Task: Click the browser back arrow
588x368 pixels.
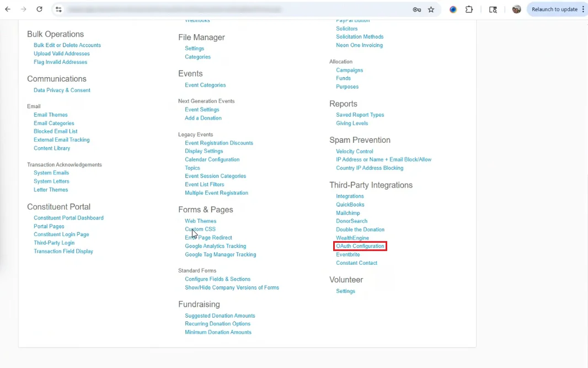Action: [8, 9]
